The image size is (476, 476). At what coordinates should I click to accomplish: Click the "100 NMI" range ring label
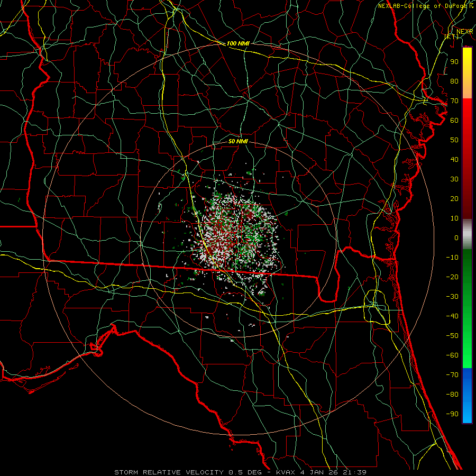click(x=238, y=43)
